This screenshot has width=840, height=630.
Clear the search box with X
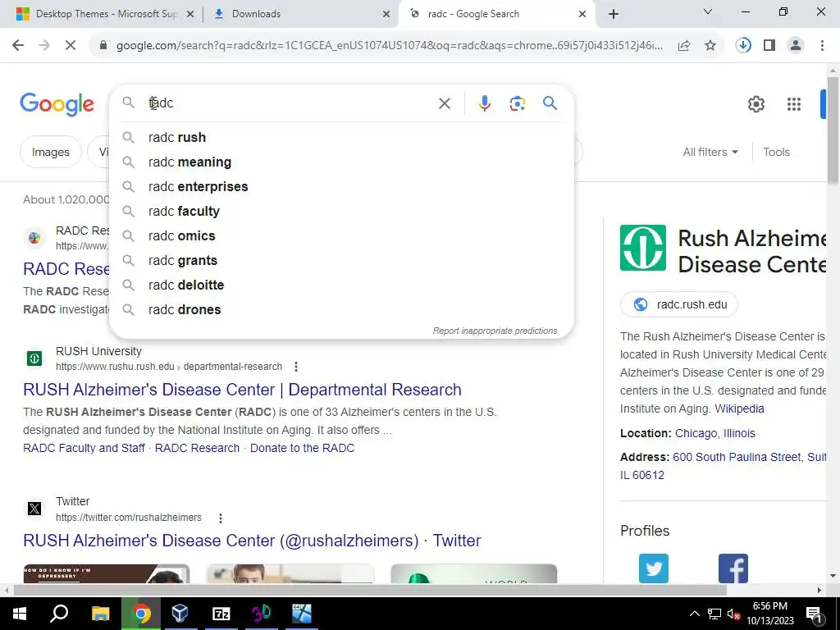(x=445, y=103)
